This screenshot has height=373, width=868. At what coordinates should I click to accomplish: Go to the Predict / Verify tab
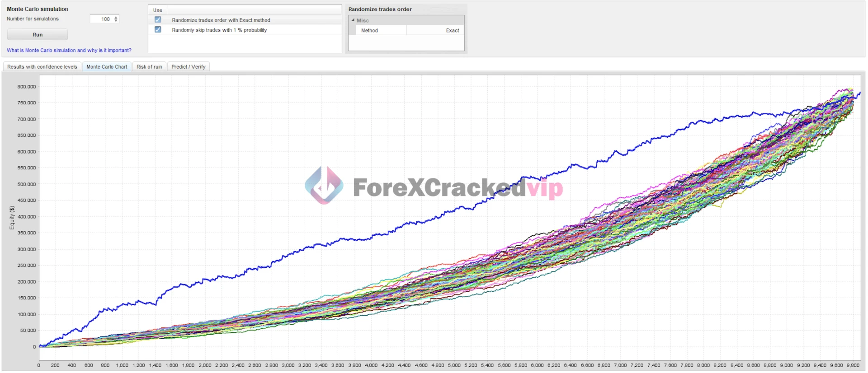[188, 67]
